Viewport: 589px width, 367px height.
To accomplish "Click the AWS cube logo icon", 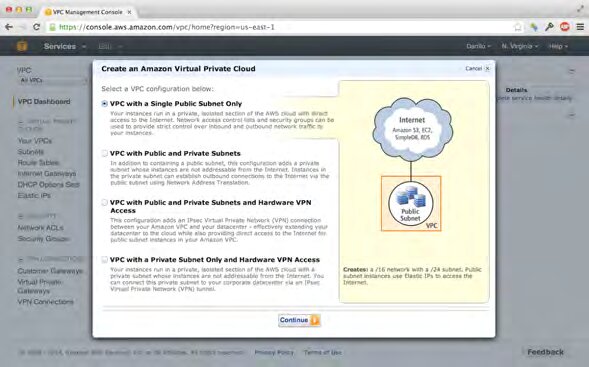I will [x=22, y=46].
